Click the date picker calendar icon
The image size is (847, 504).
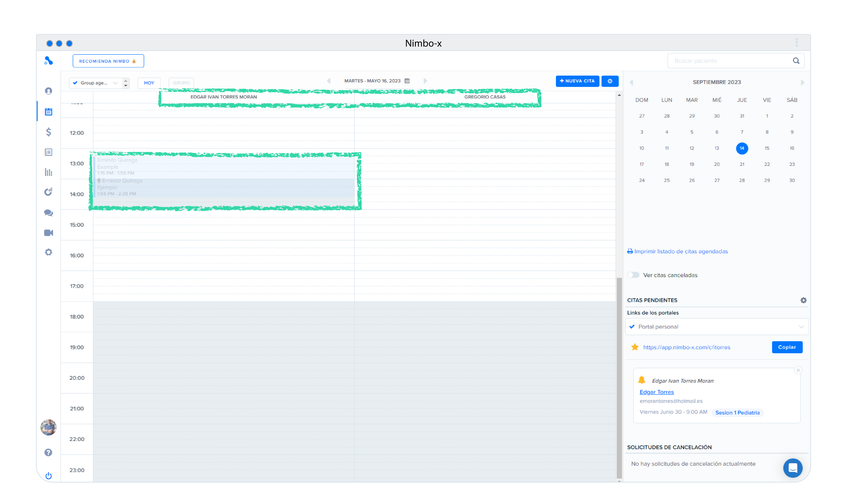(x=407, y=81)
